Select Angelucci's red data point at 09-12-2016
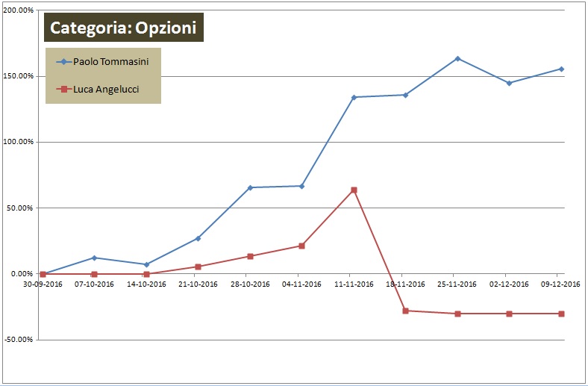The image size is (588, 386). (x=561, y=314)
